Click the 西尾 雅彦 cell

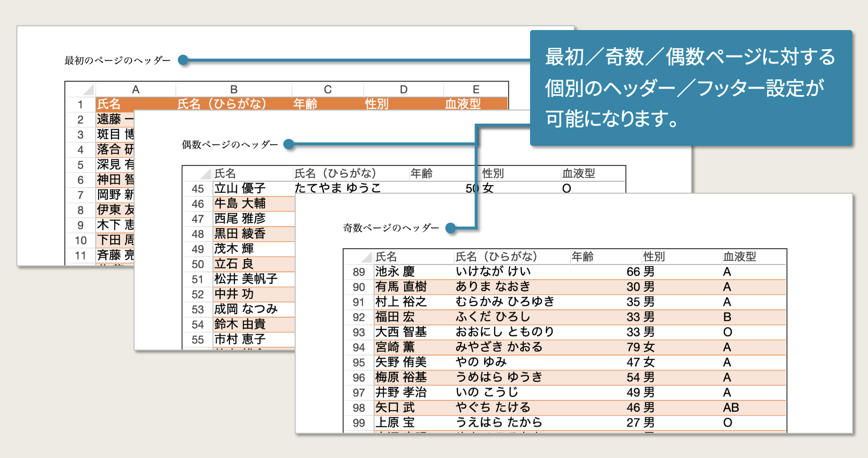[254, 218]
